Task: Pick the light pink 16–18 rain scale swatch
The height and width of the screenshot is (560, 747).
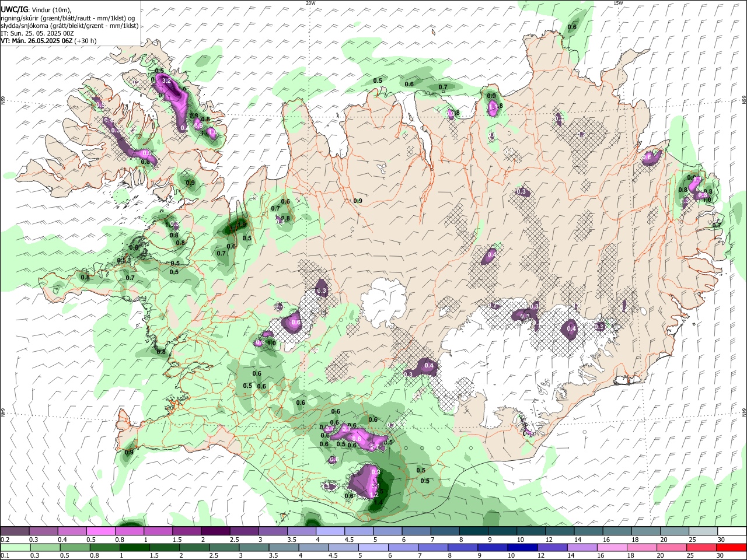Action: pyautogui.click(x=612, y=548)
